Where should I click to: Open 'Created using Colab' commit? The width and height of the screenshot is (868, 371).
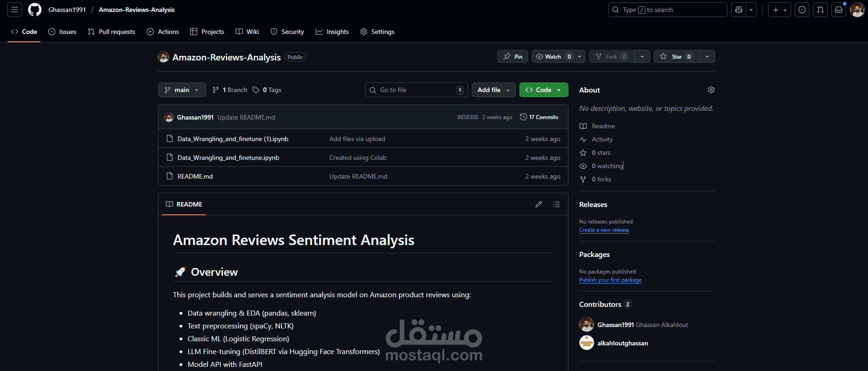tap(358, 158)
